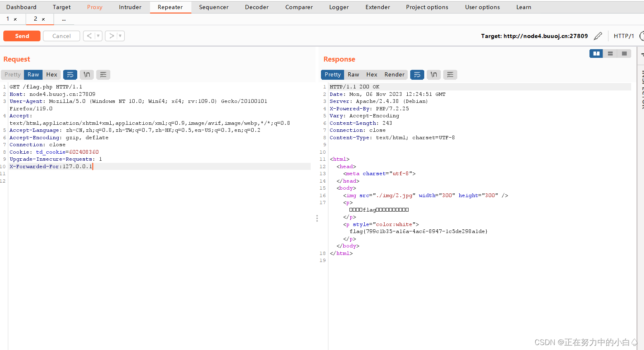This screenshot has height=350, width=644.
Task: Switch Response view to Render
Action: coord(394,74)
